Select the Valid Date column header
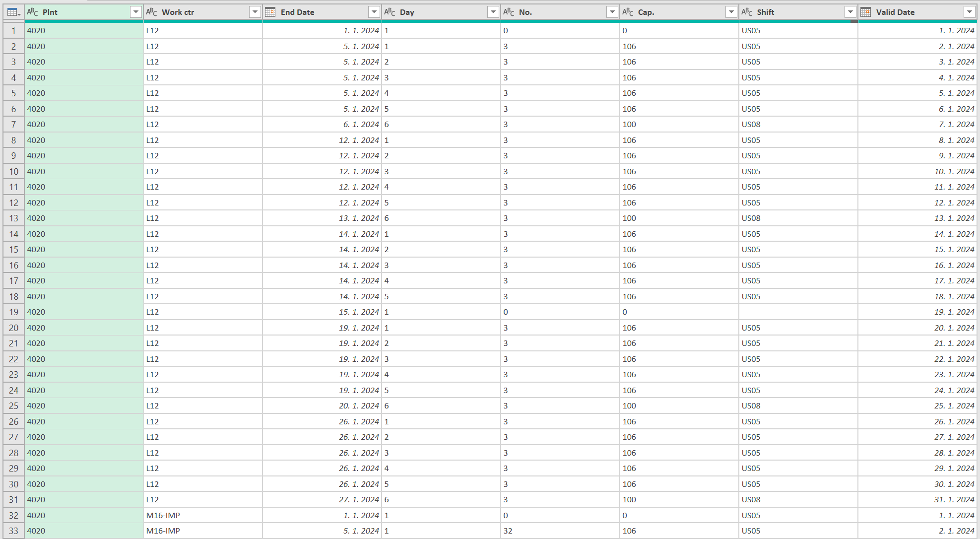 (917, 12)
